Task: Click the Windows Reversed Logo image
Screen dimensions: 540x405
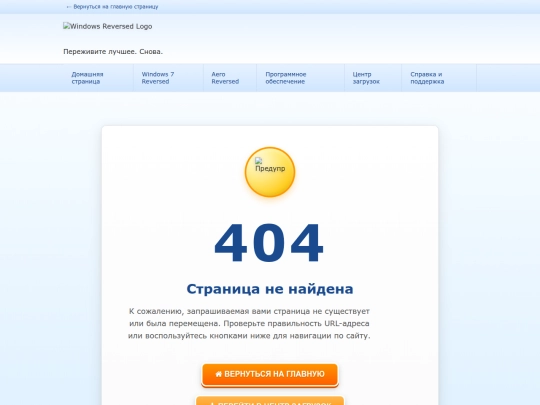Action: coord(107,26)
